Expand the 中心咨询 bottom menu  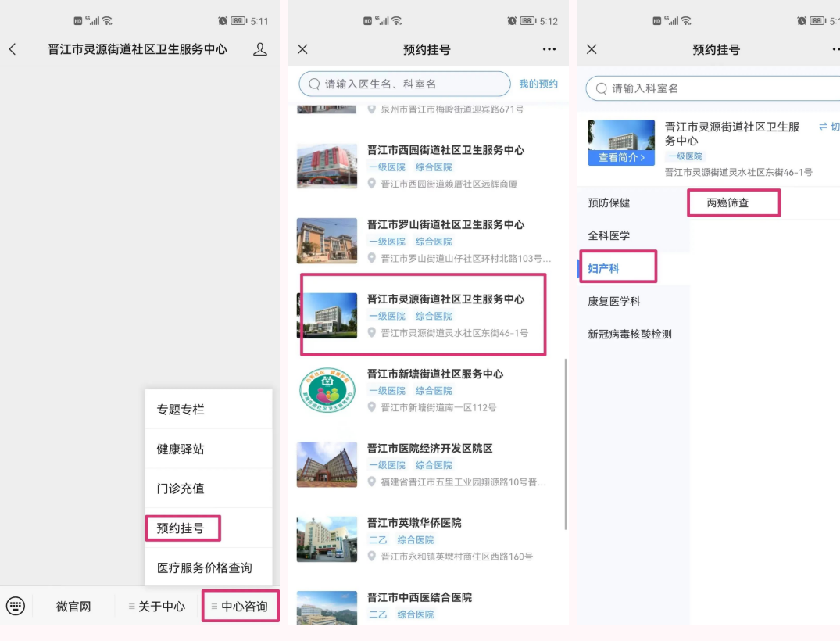[241, 606]
